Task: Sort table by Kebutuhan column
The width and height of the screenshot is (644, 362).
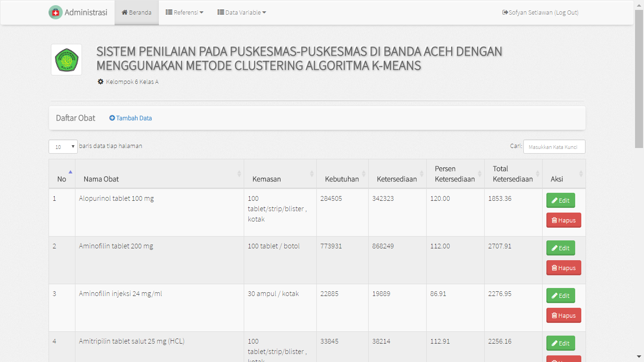Action: click(342, 179)
